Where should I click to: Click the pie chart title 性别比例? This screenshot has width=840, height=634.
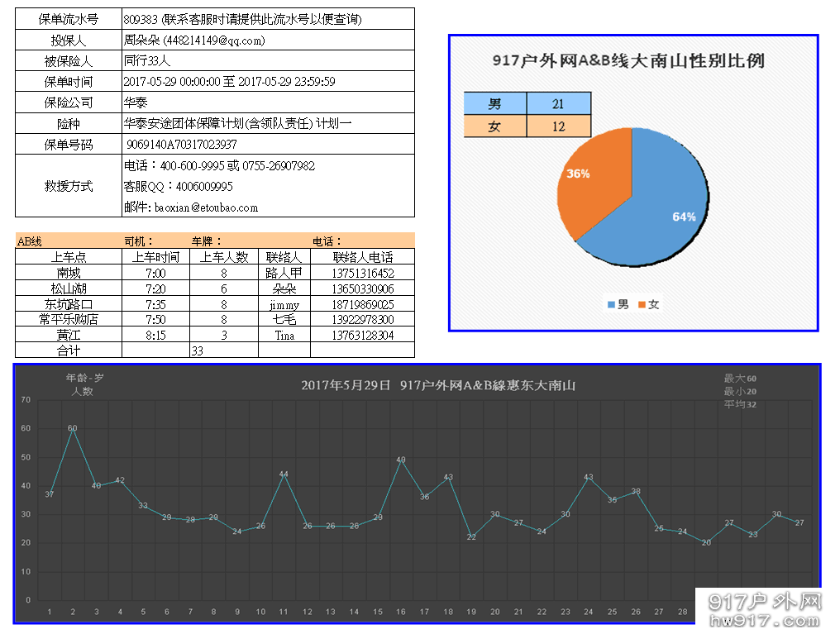tap(628, 61)
